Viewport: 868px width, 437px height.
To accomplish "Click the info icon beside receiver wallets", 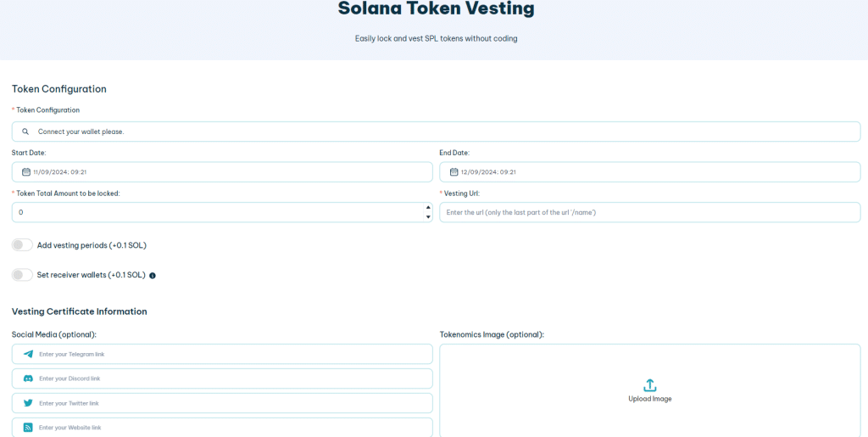I will [153, 275].
